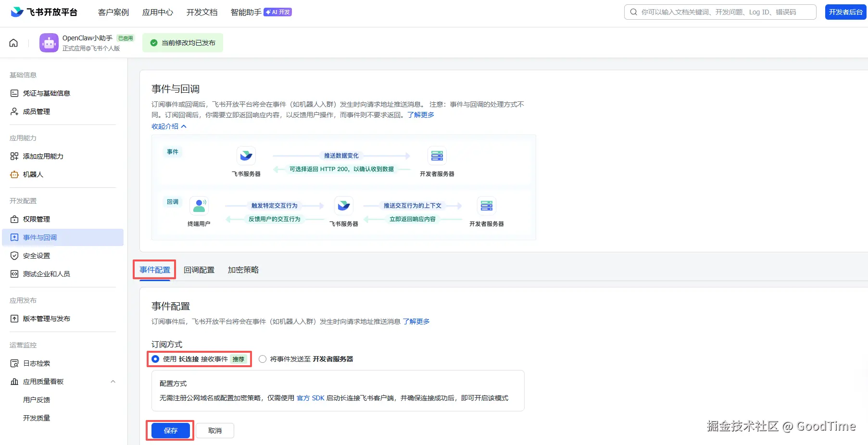
Task: Click the 推送数据变化 diagram label
Action: 341,156
